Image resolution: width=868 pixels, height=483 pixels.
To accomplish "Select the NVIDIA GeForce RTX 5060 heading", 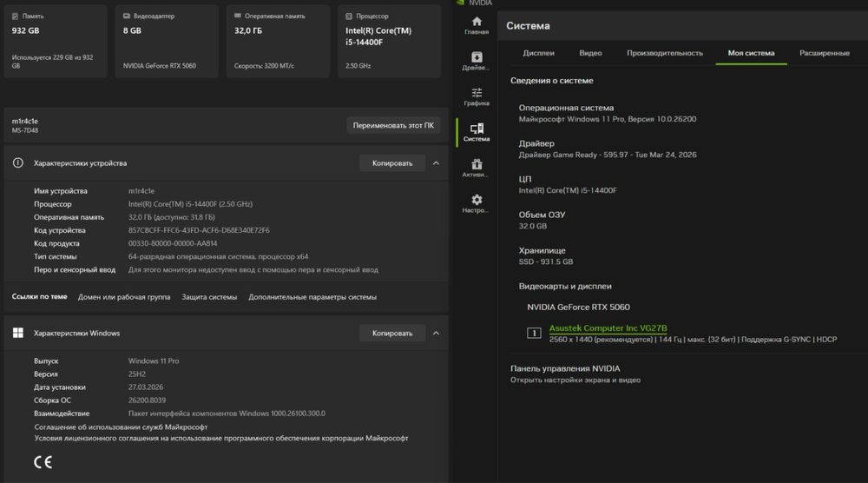I will click(x=578, y=307).
